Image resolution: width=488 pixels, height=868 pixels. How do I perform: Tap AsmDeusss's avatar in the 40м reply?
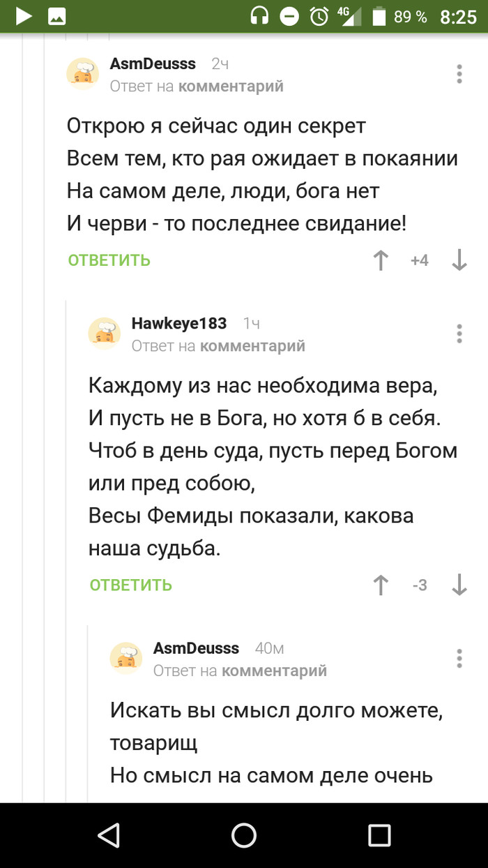(x=126, y=659)
